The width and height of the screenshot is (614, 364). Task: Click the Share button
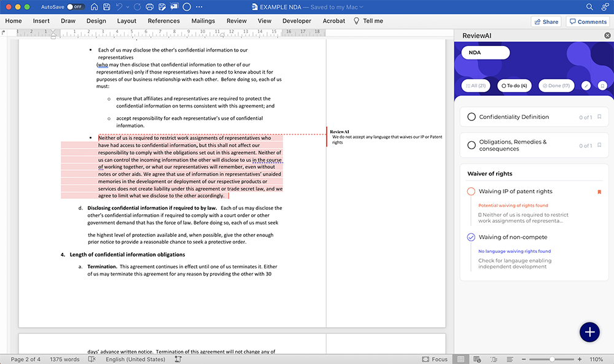point(546,21)
